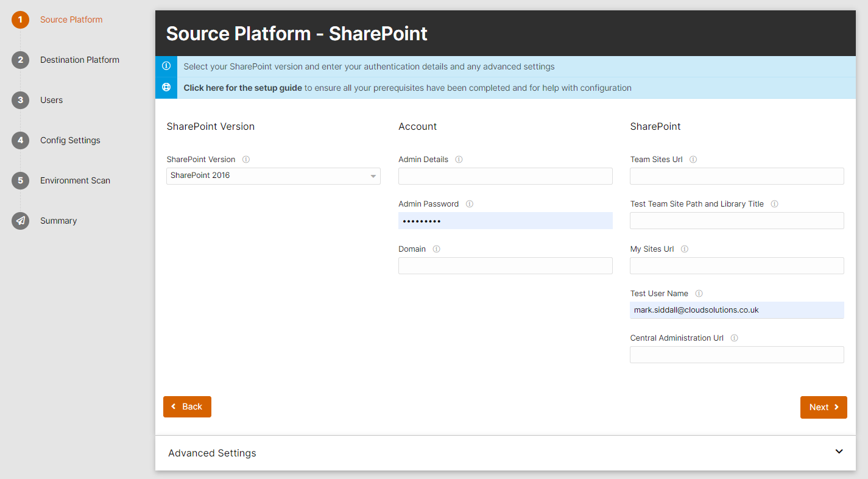Click info icon next to Admin Password
This screenshot has width=868, height=479.
[470, 204]
